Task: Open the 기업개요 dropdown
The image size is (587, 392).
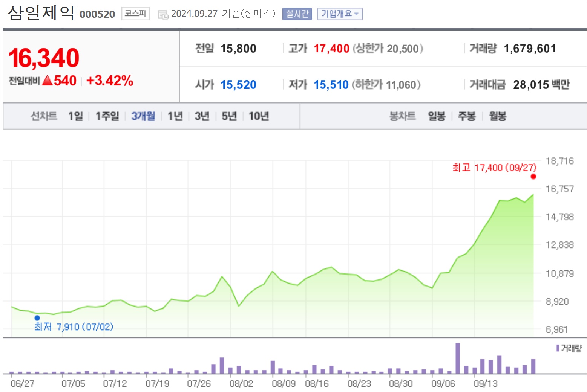Action: coord(340,14)
